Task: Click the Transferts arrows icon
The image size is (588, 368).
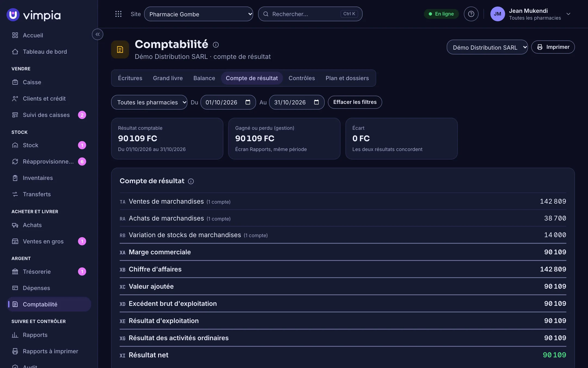Action: [15, 194]
